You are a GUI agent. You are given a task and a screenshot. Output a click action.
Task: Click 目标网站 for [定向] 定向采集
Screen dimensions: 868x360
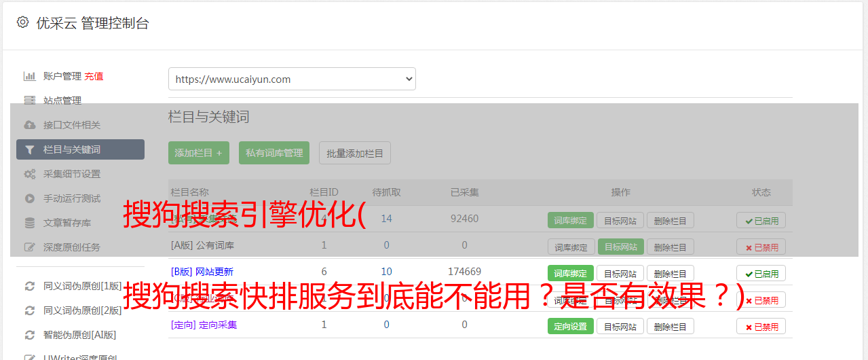pos(620,326)
